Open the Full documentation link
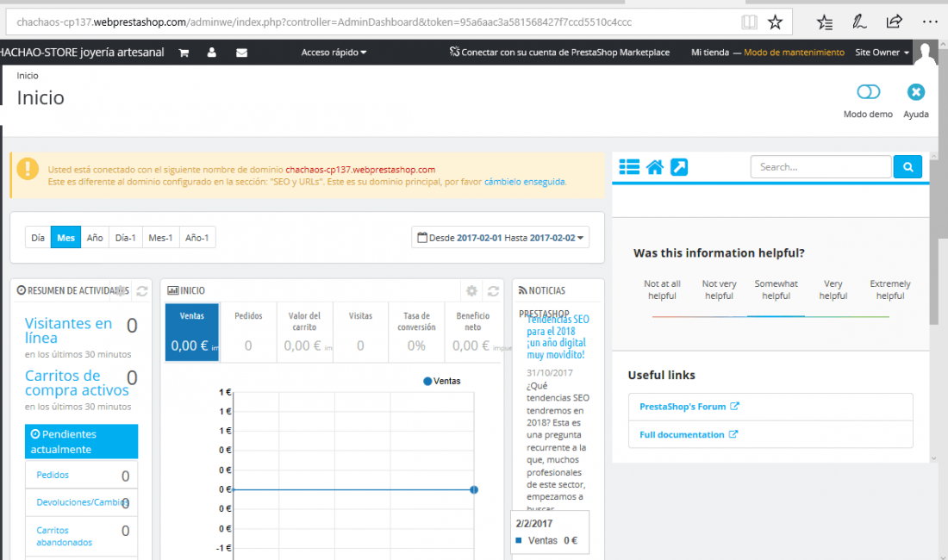 689,434
